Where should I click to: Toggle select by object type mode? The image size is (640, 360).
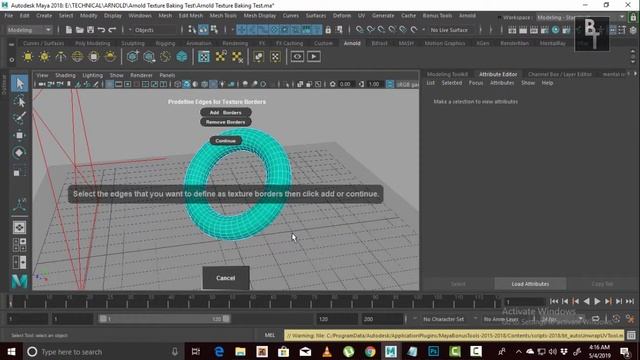(203, 29)
